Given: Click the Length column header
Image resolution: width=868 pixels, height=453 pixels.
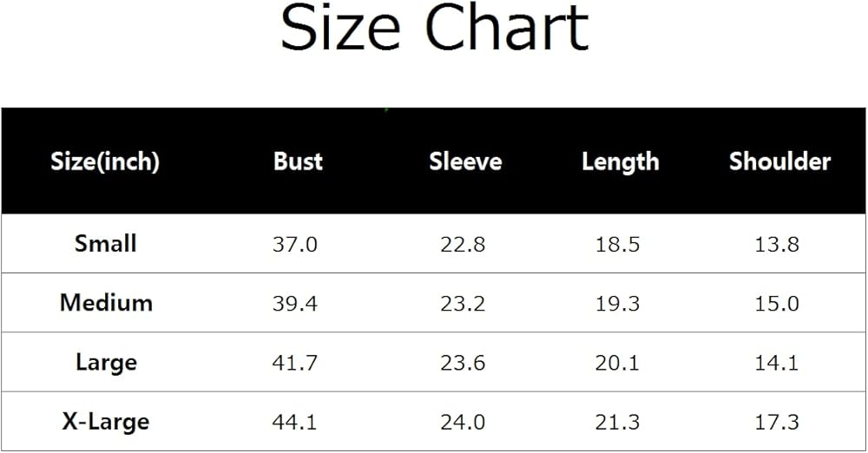Looking at the screenshot, I should (620, 161).
